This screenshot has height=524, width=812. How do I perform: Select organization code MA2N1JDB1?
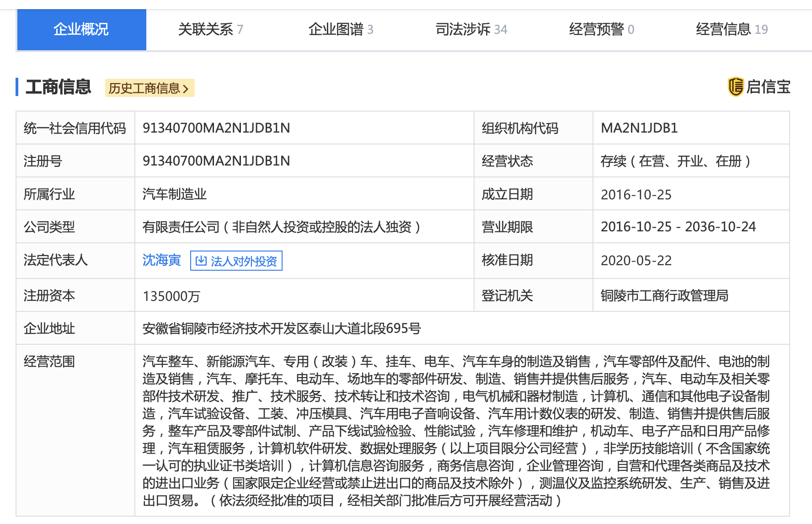639,128
